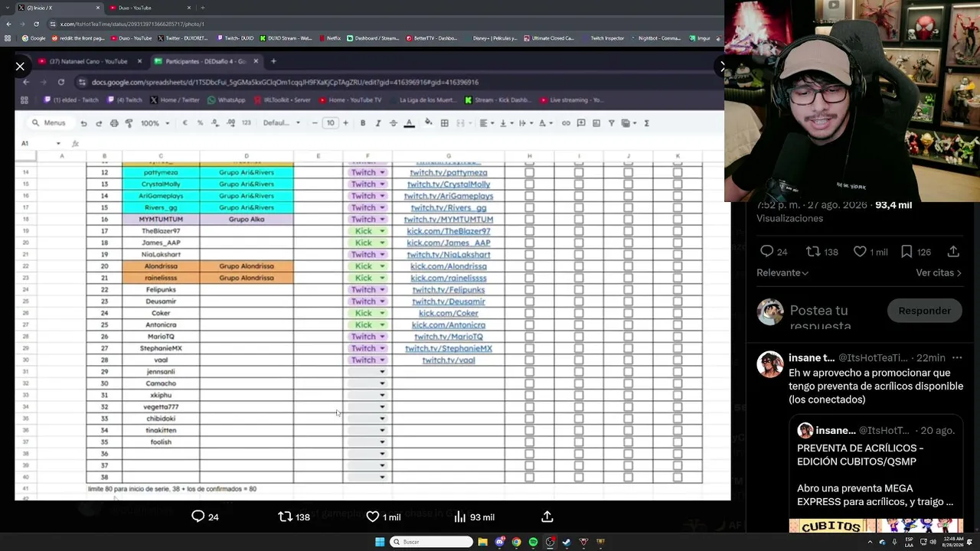Tick column J checkbox in Alondrissa row

[629, 266]
